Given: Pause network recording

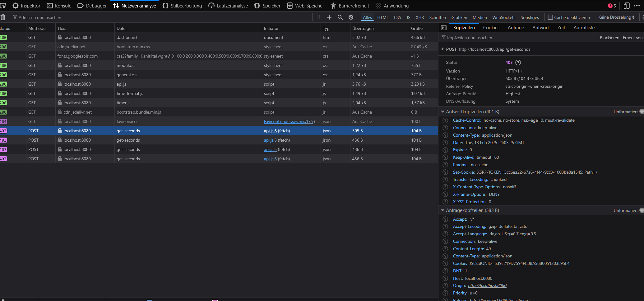Looking at the screenshot, I should coord(318,17).
